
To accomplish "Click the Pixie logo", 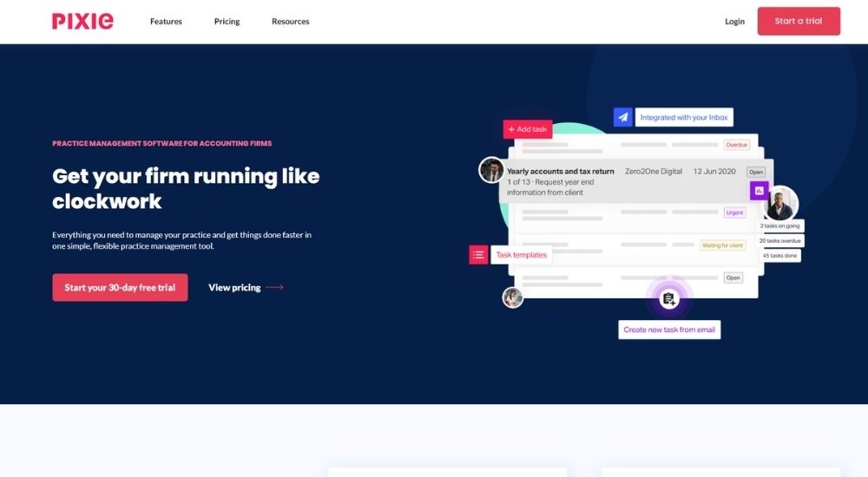I will pos(82,21).
